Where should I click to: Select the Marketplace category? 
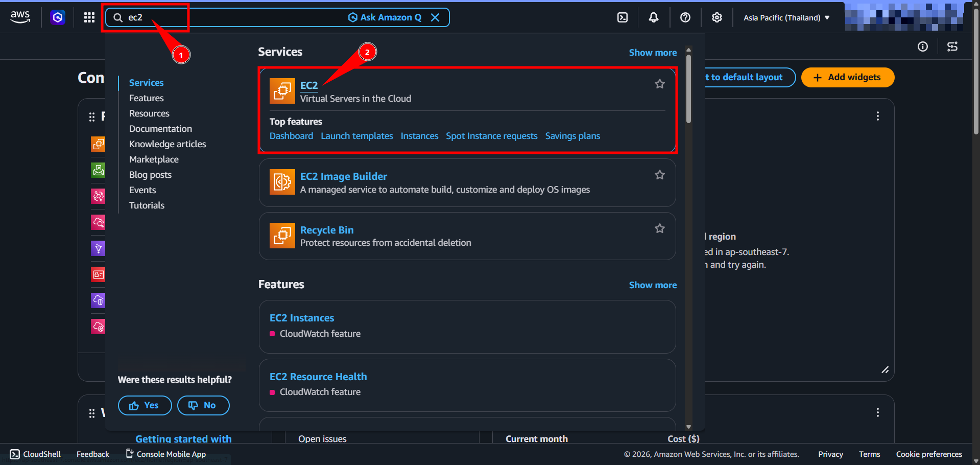tap(154, 159)
